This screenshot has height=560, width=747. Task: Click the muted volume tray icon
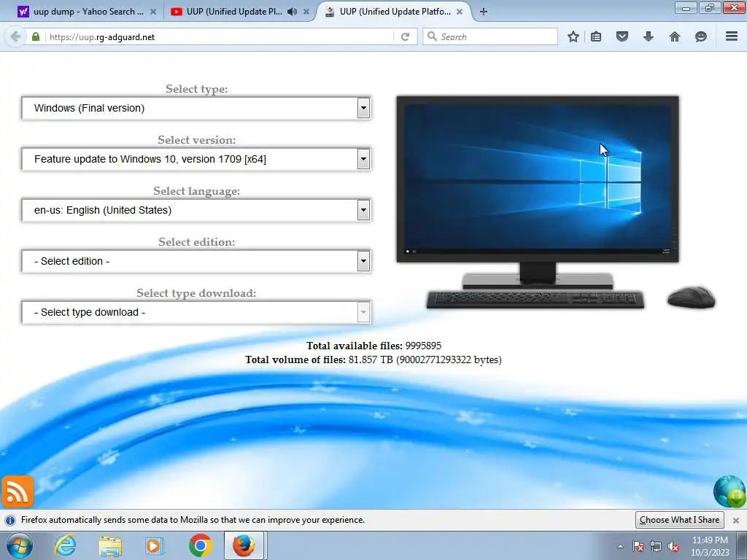673,546
